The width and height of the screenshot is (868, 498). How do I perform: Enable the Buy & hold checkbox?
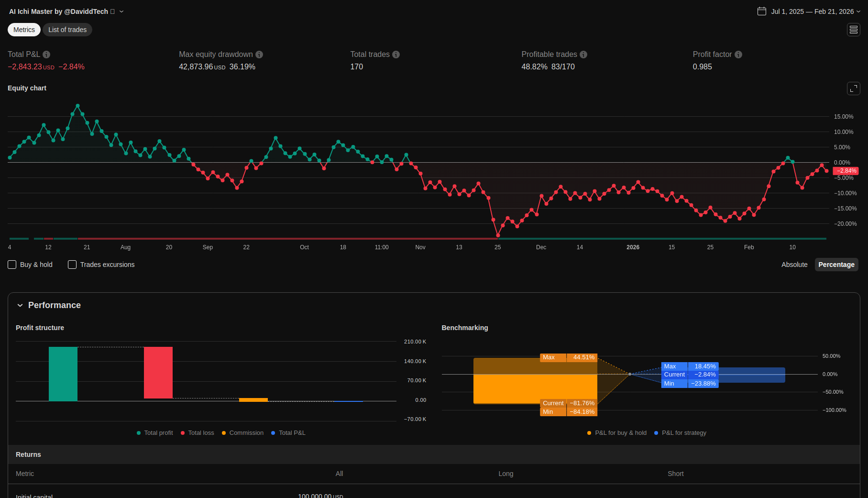(x=12, y=265)
